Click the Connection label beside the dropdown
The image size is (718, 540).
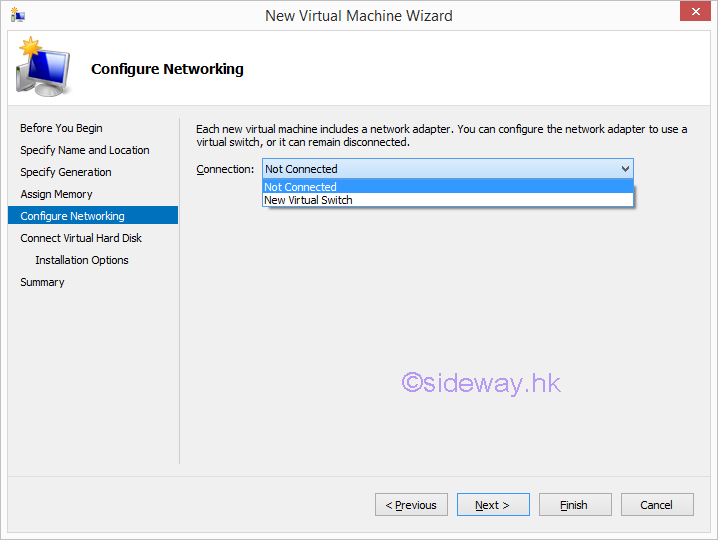click(x=225, y=169)
